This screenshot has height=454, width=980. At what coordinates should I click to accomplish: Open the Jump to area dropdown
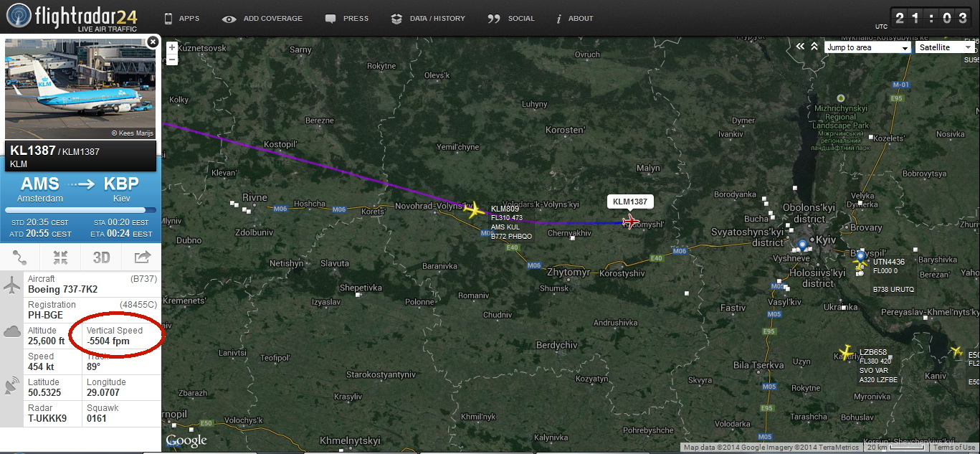867,47
